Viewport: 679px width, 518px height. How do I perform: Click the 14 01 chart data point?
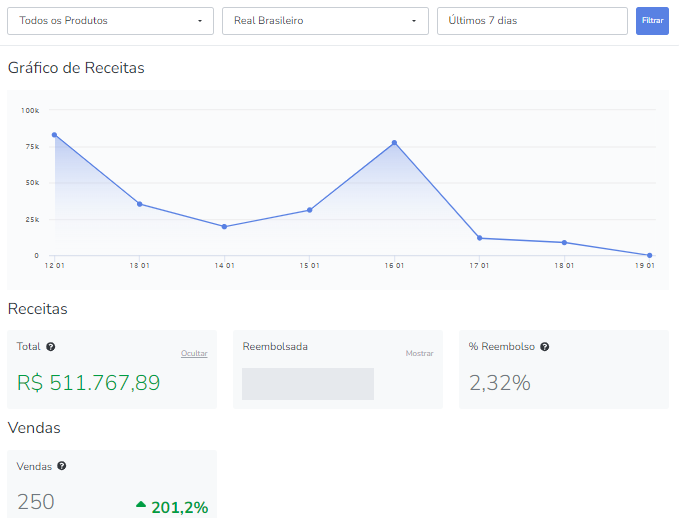[x=224, y=227]
